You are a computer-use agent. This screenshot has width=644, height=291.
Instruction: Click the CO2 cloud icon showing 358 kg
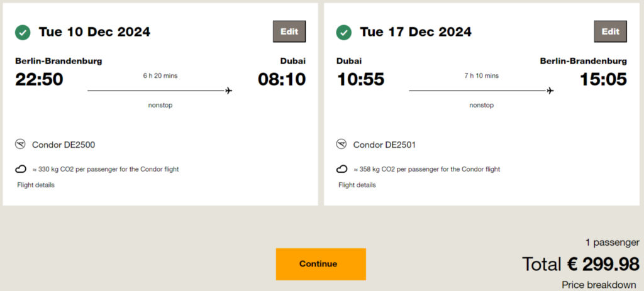341,169
